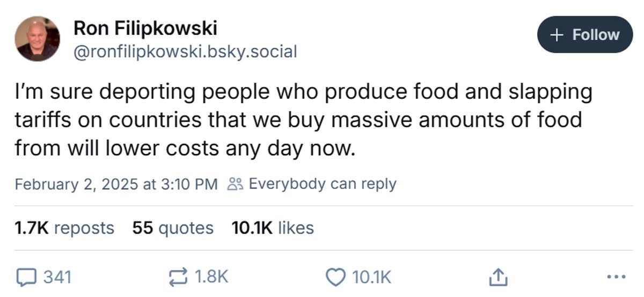Click the word Follow on the button

click(x=596, y=35)
